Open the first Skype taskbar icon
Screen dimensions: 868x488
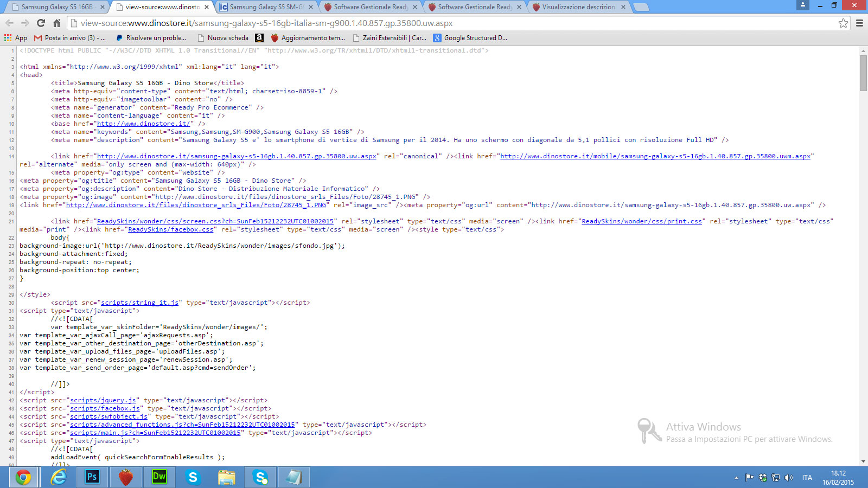(x=193, y=477)
